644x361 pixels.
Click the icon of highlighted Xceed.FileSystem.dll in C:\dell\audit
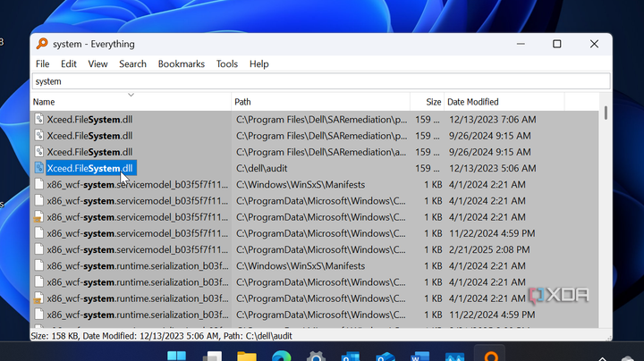click(38, 168)
